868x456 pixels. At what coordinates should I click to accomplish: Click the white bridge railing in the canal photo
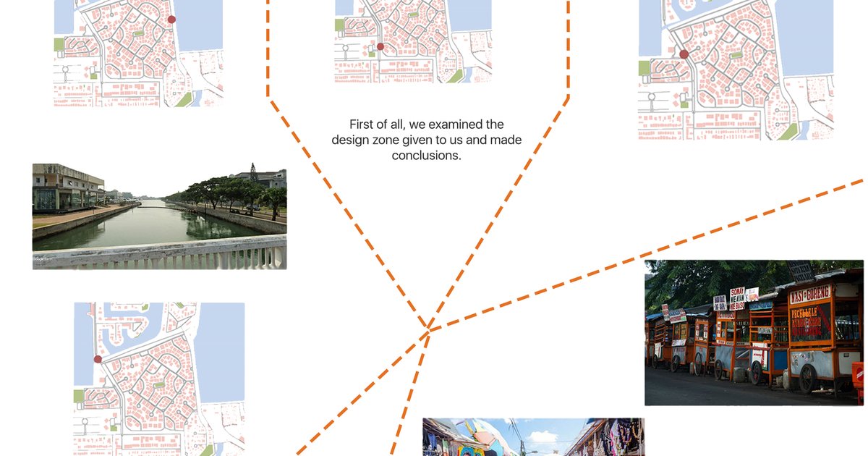pyautogui.click(x=159, y=253)
